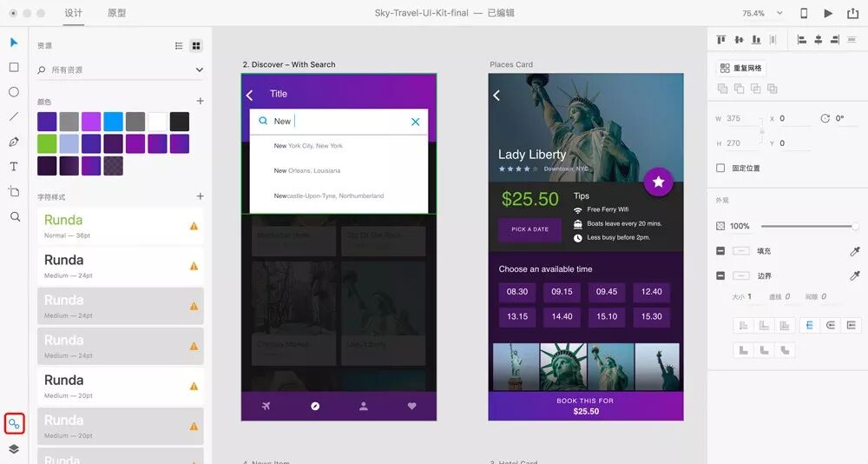Select the green Runda Normal 36pt style
Viewport: 868px width, 464px height.
120,226
